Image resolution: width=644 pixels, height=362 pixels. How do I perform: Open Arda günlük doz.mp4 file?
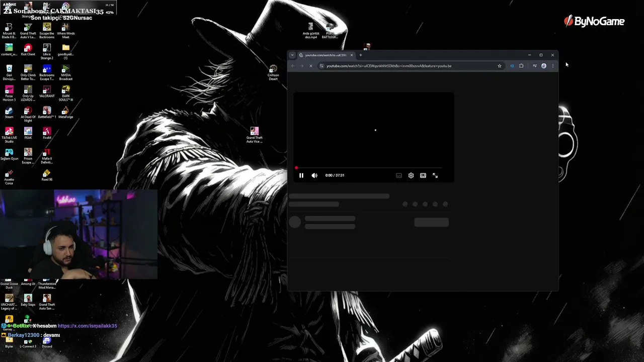tap(310, 30)
